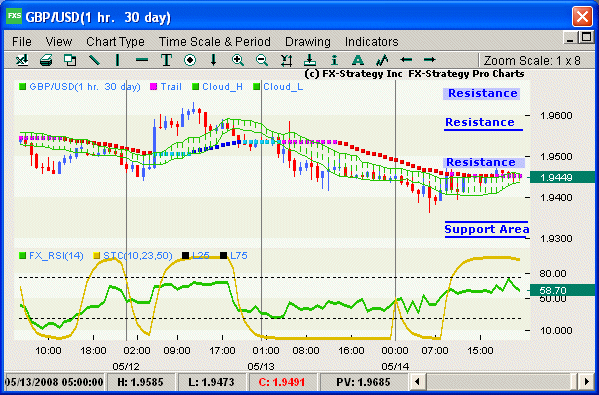The width and height of the screenshot is (599, 395).
Task: Click the zoom out magnifier icon
Action: coord(262,60)
